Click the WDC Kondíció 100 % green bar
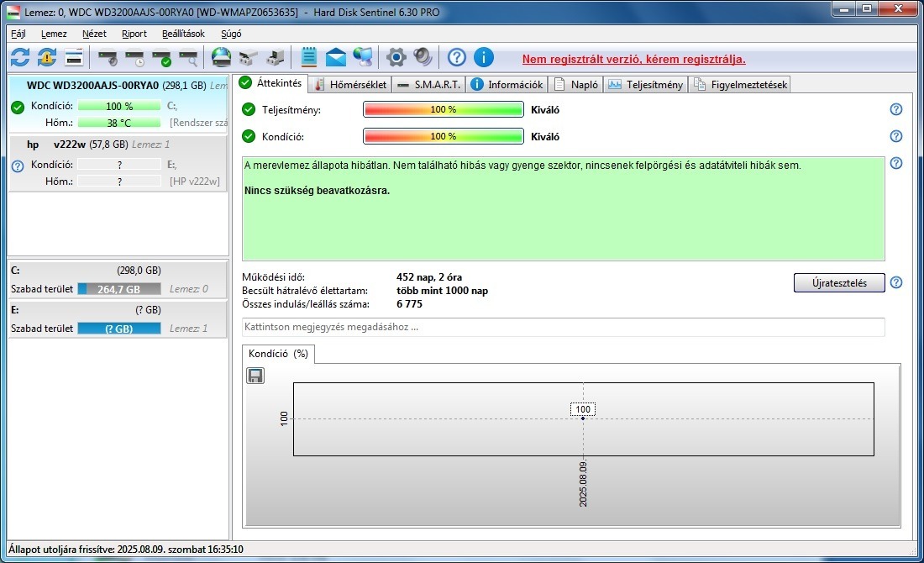Image resolution: width=924 pixels, height=563 pixels. pos(119,106)
